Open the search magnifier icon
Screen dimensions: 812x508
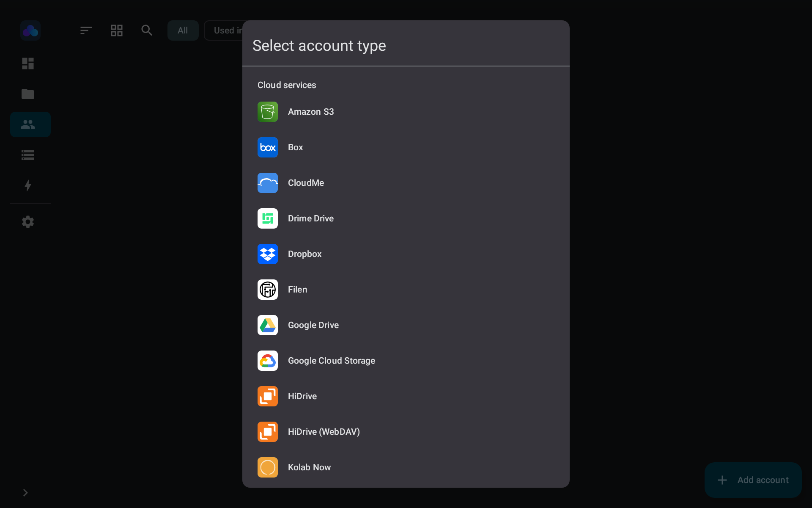(147, 30)
